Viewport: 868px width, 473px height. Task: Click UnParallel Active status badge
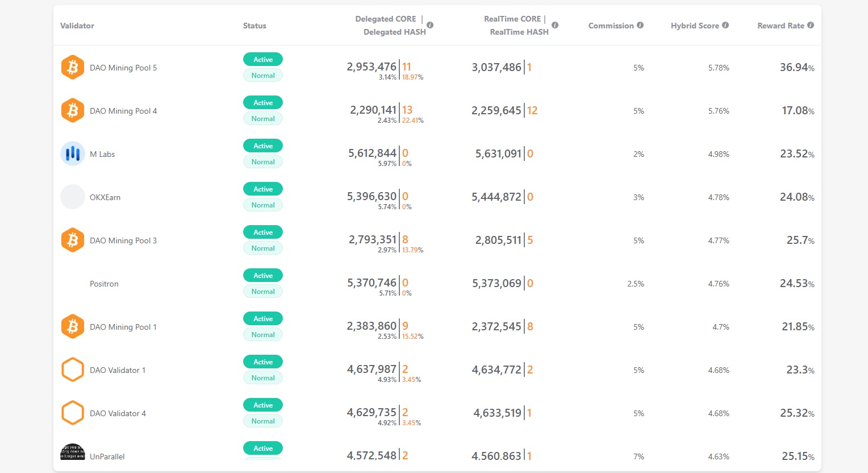click(x=263, y=448)
